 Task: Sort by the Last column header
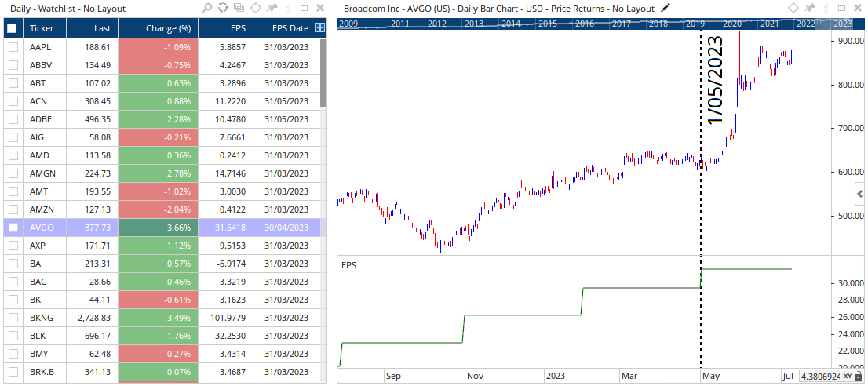pyautogui.click(x=93, y=28)
